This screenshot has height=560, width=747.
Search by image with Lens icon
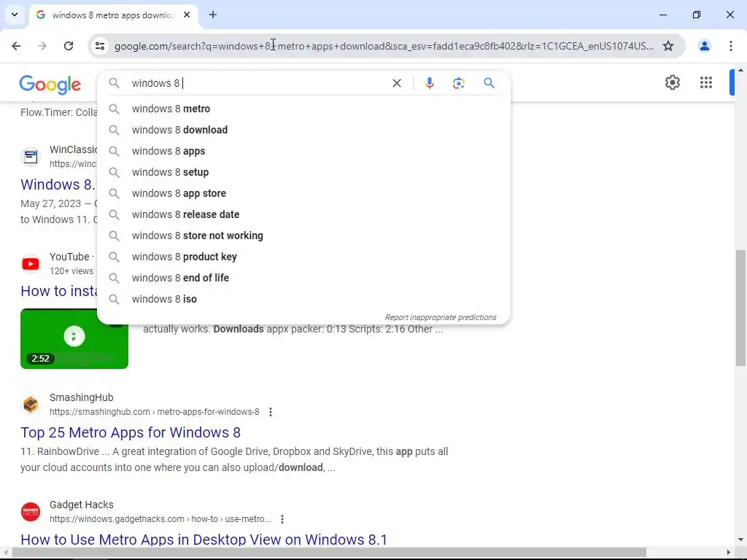tap(458, 83)
